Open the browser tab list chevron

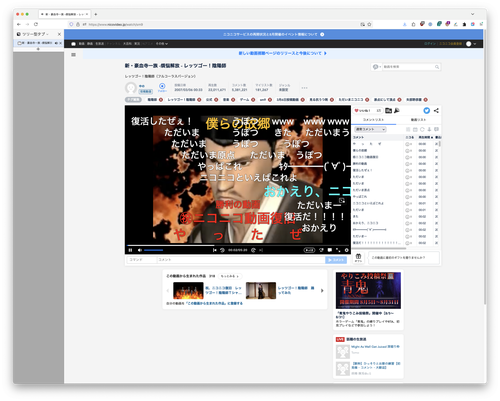coord(472,14)
